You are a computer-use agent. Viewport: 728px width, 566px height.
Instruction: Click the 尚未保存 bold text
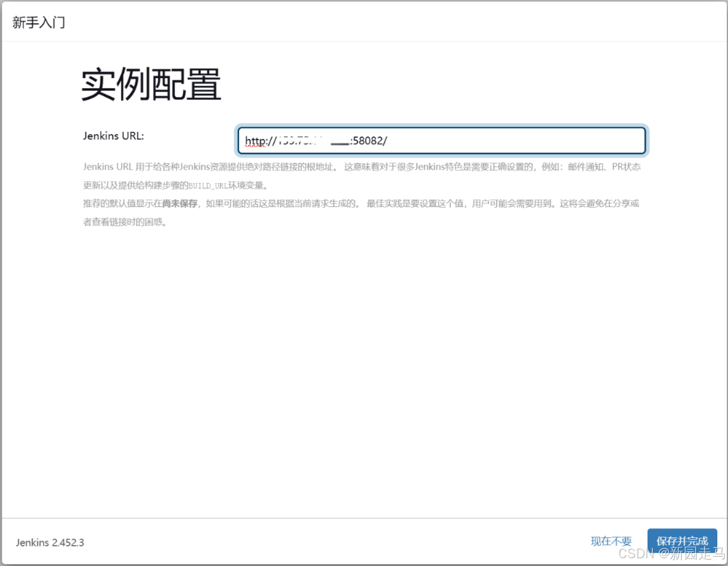pos(180,203)
